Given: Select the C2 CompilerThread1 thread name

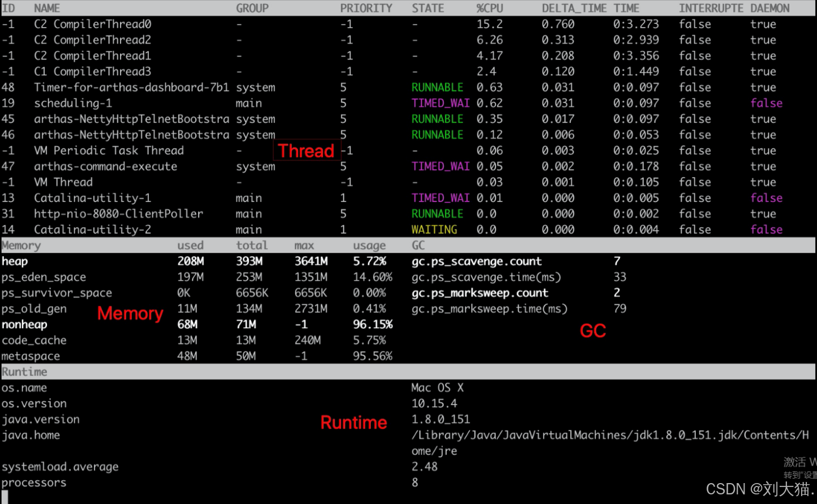Looking at the screenshot, I should tap(93, 56).
